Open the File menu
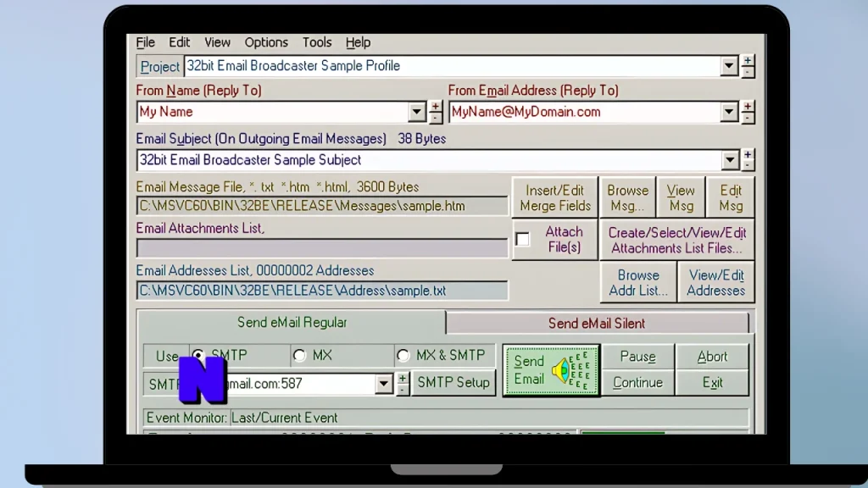 [x=146, y=42]
